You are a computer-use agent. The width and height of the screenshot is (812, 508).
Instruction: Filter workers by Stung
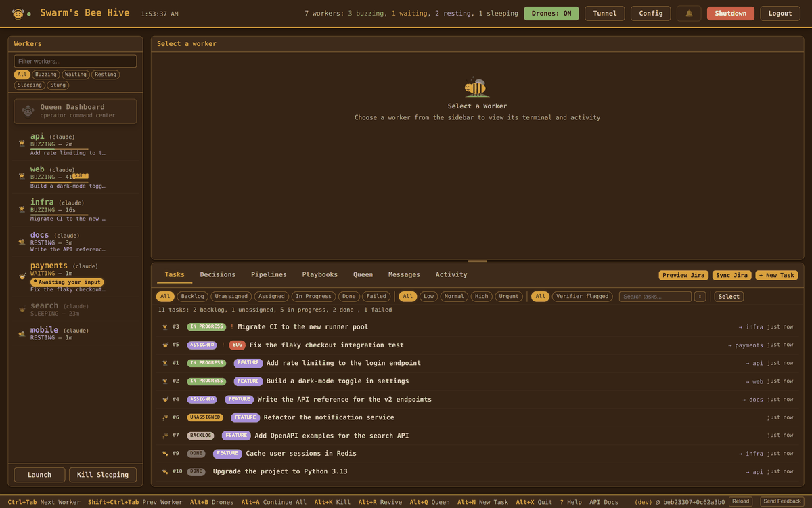point(58,85)
